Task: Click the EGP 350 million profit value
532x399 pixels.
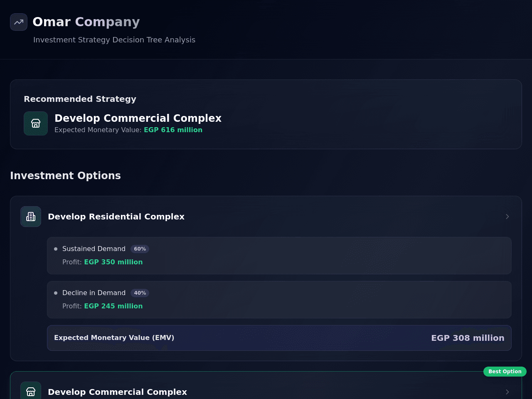Action: tap(113, 262)
